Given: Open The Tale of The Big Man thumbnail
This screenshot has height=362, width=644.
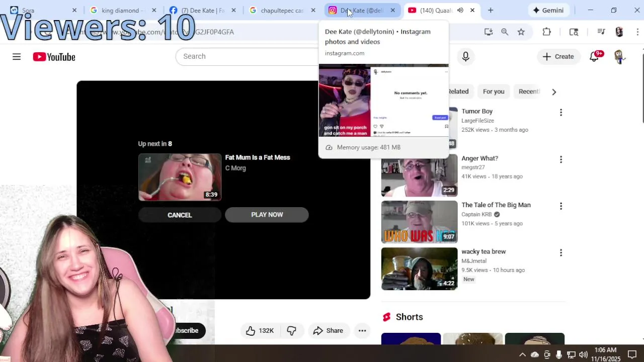Looking at the screenshot, I should tap(419, 222).
